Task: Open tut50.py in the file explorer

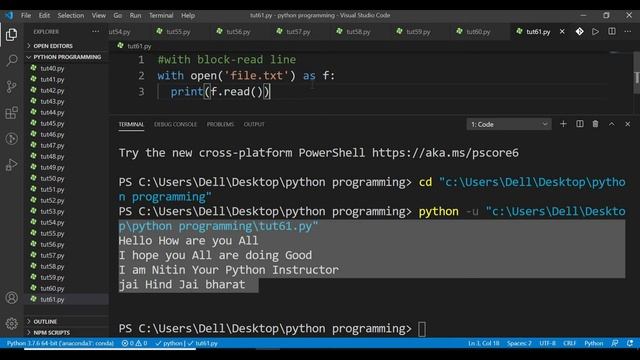Action: (67, 178)
